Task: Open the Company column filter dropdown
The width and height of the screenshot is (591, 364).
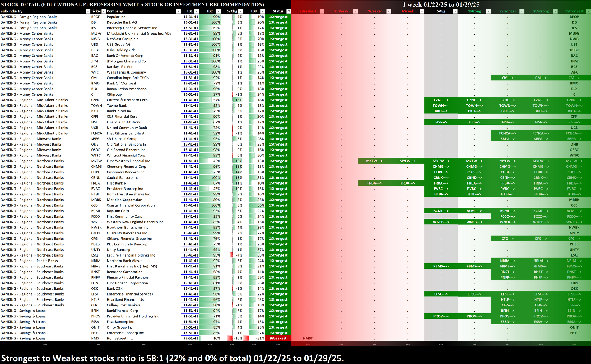Action: coord(178,11)
